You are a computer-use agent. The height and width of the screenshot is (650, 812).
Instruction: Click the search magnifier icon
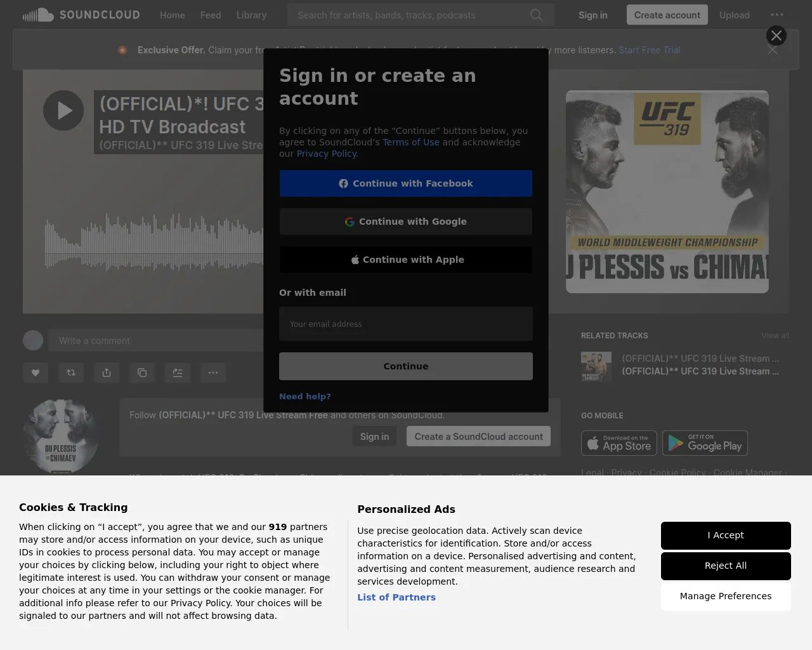tap(536, 15)
